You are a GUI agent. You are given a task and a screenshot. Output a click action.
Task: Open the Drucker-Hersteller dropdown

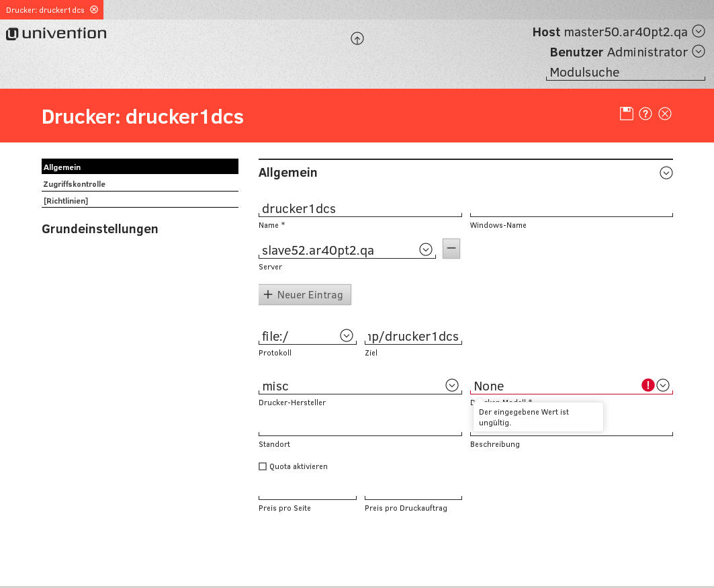[x=452, y=385]
